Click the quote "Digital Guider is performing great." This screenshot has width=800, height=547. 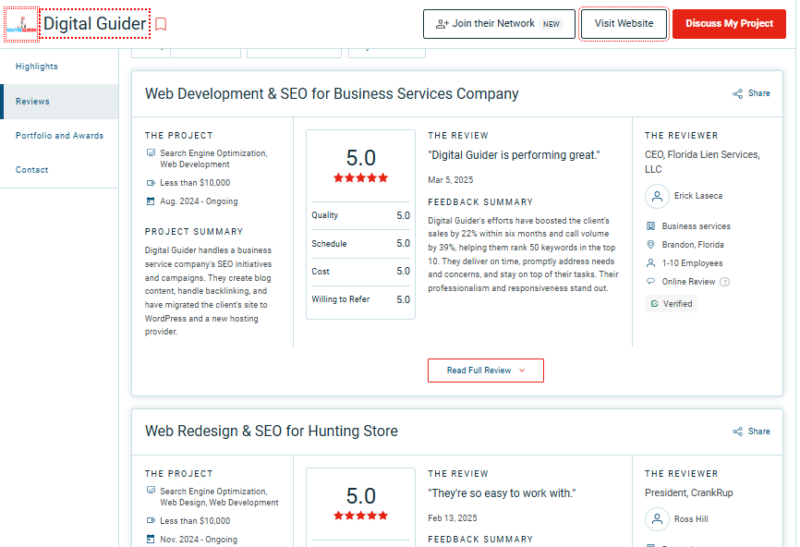click(514, 155)
